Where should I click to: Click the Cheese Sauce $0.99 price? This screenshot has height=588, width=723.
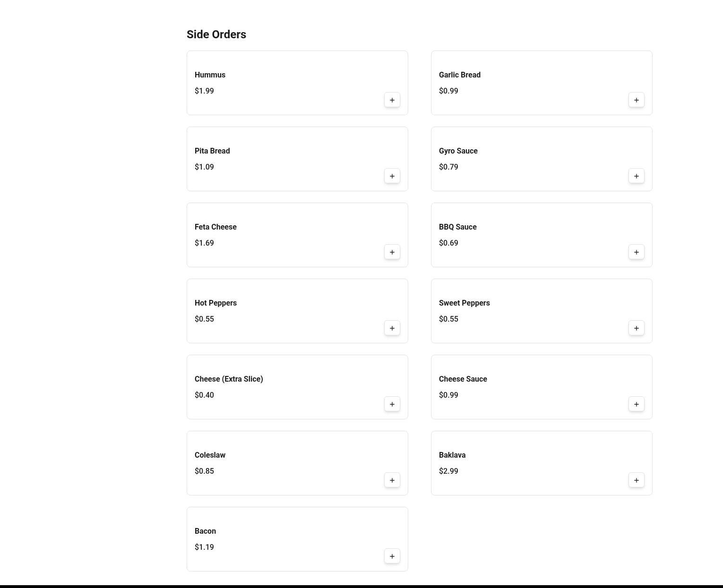tap(448, 395)
